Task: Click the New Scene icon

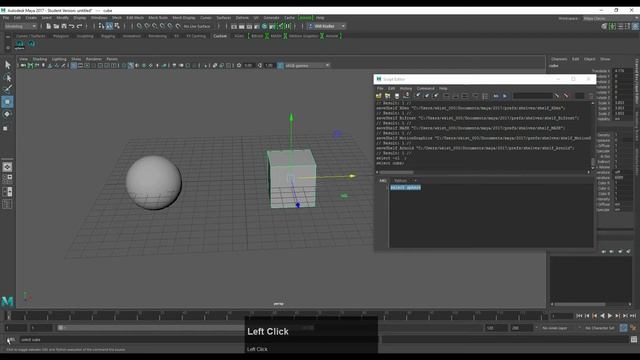Action: [49, 26]
